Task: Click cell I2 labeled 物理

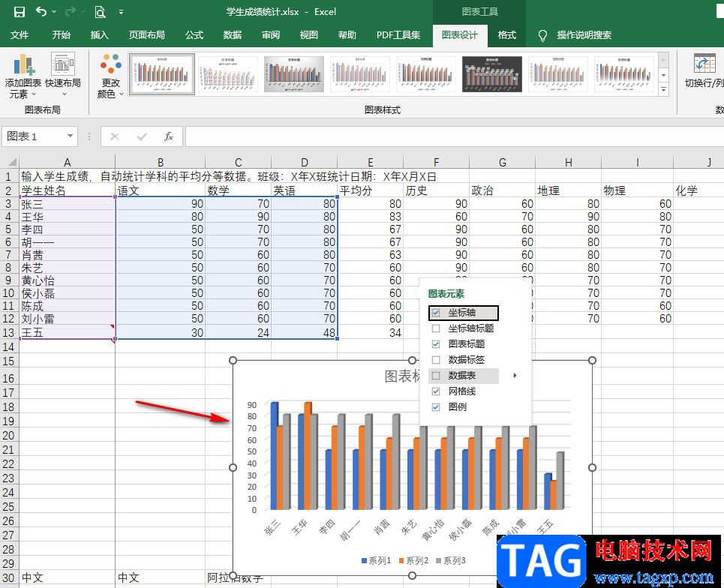Action: (637, 190)
